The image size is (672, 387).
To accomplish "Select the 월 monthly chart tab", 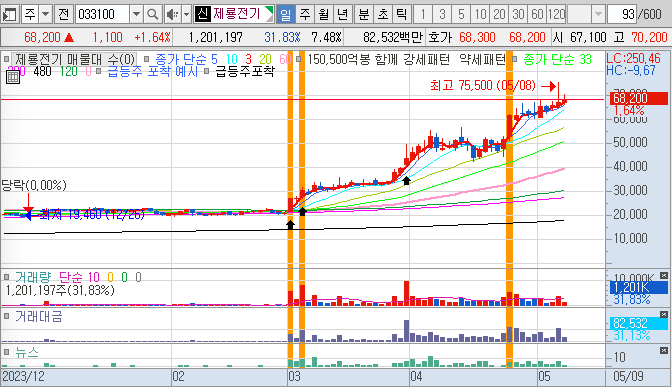I will tap(324, 15).
